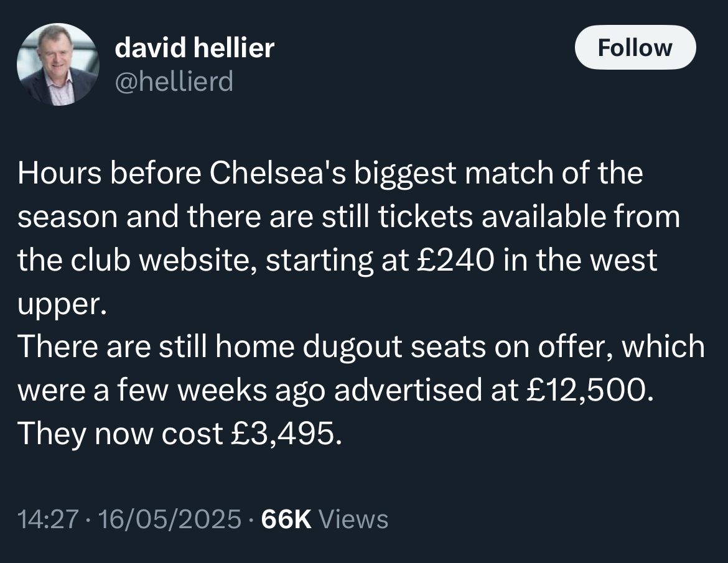This screenshot has width=728, height=563.
Task: Click the Views label
Action: coord(353,519)
